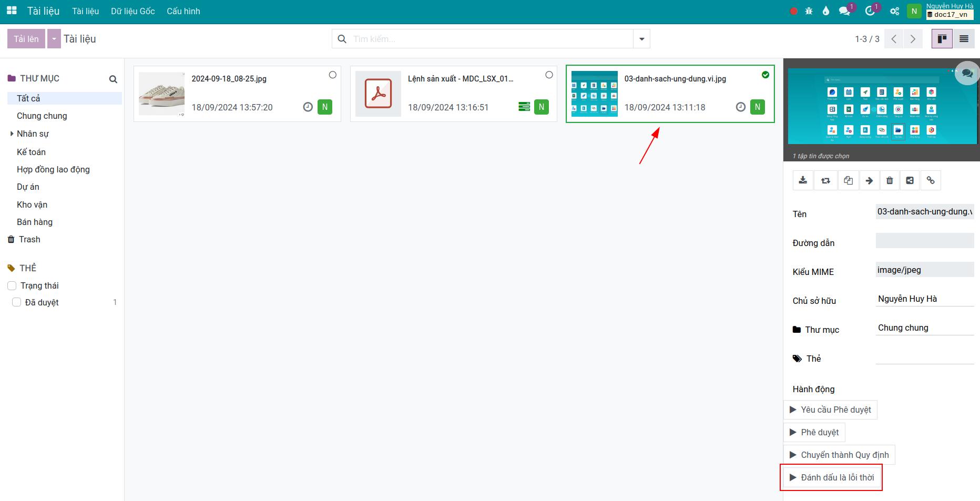This screenshot has width=980, height=501.
Task: Run Chuyển thành Quy định action
Action: pos(839,455)
